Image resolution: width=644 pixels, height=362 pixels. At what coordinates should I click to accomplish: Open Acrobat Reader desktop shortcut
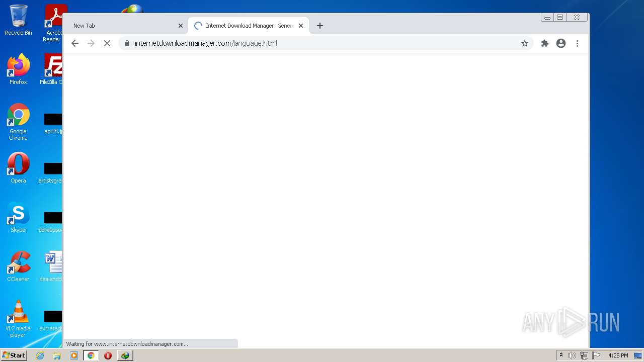point(53,23)
